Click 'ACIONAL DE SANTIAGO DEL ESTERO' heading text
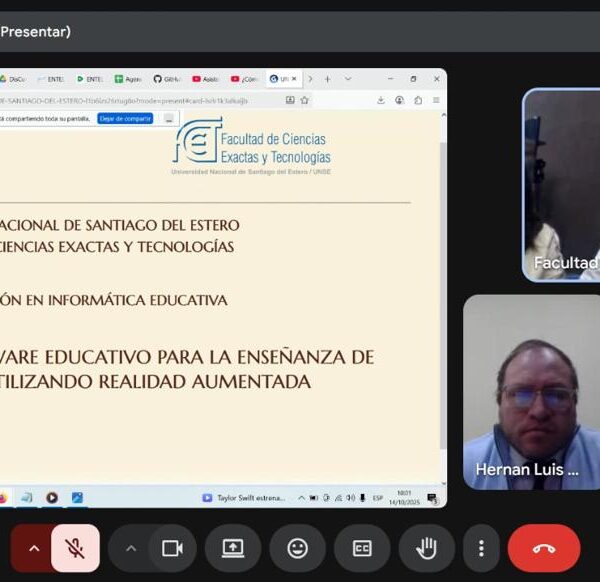This screenshot has height=582, width=600. coord(120,225)
